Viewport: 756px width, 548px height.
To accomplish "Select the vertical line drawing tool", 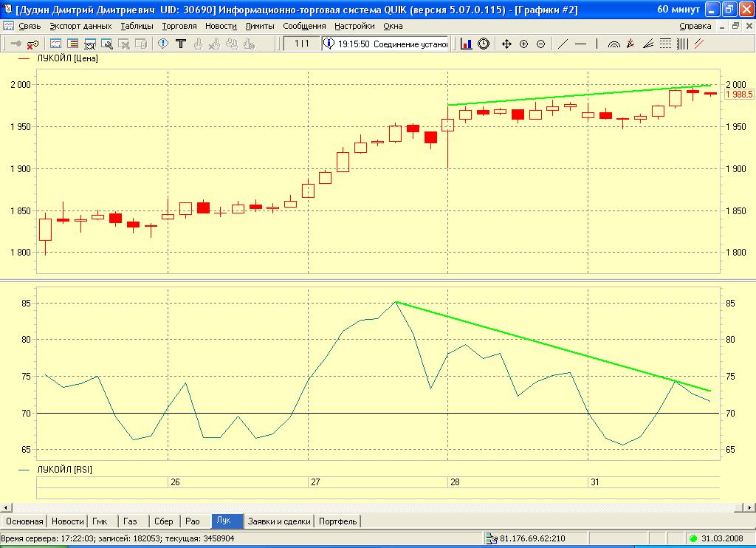I will coord(597,44).
